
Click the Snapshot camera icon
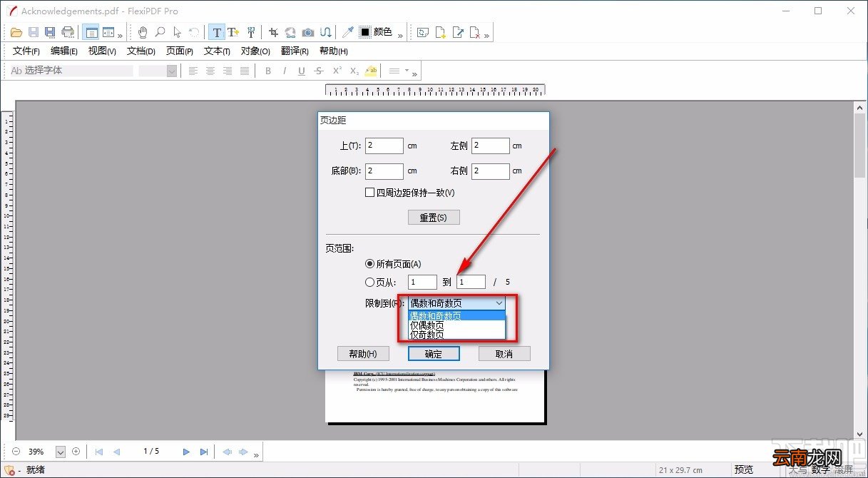(x=307, y=32)
